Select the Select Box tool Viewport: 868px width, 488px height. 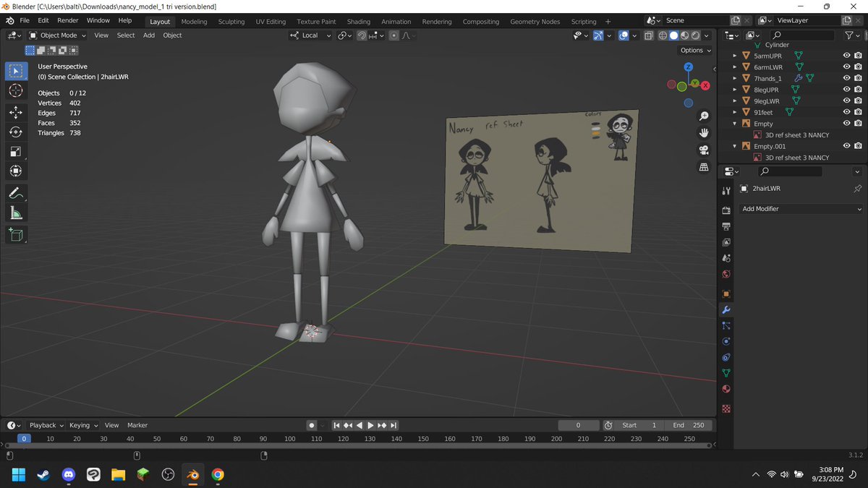16,71
